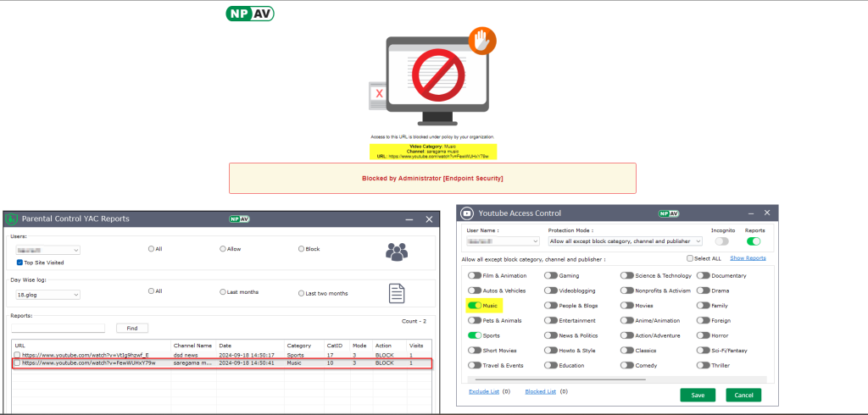Toggle the Music category switch
The height and width of the screenshot is (415, 868).
click(x=474, y=305)
